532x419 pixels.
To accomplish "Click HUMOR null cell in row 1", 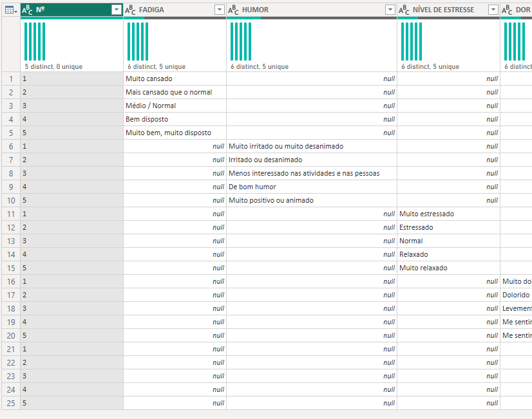I will click(312, 79).
